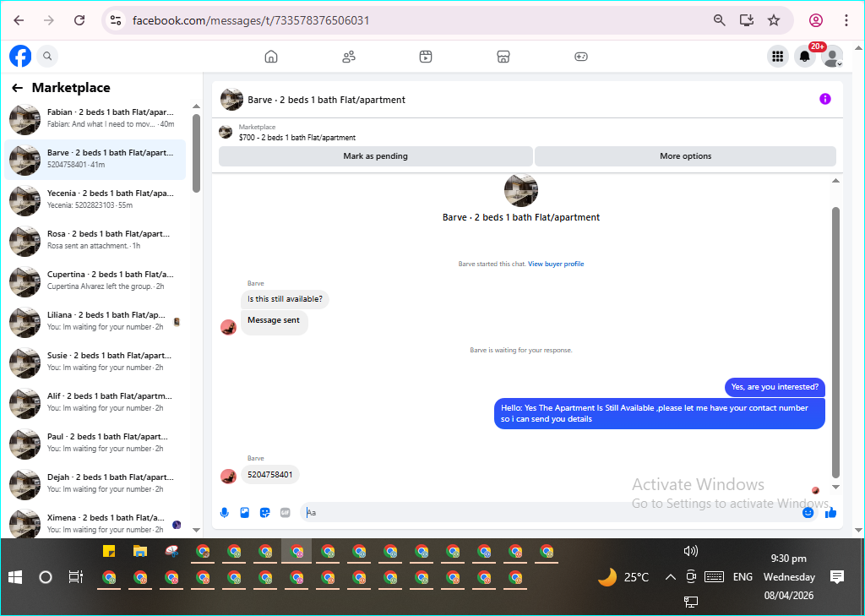The width and height of the screenshot is (865, 616).
Task: Click back arrow beside Marketplace heading
Action: coord(17,88)
